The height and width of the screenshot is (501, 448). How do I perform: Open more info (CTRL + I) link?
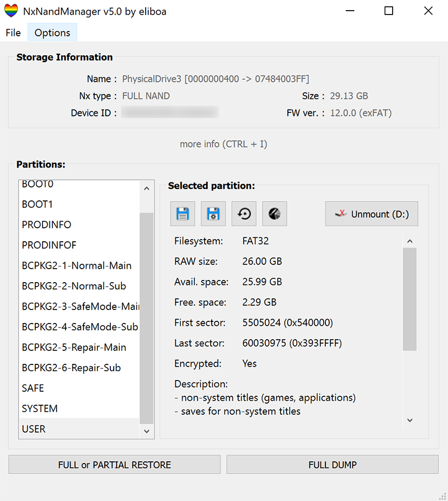[x=223, y=144]
